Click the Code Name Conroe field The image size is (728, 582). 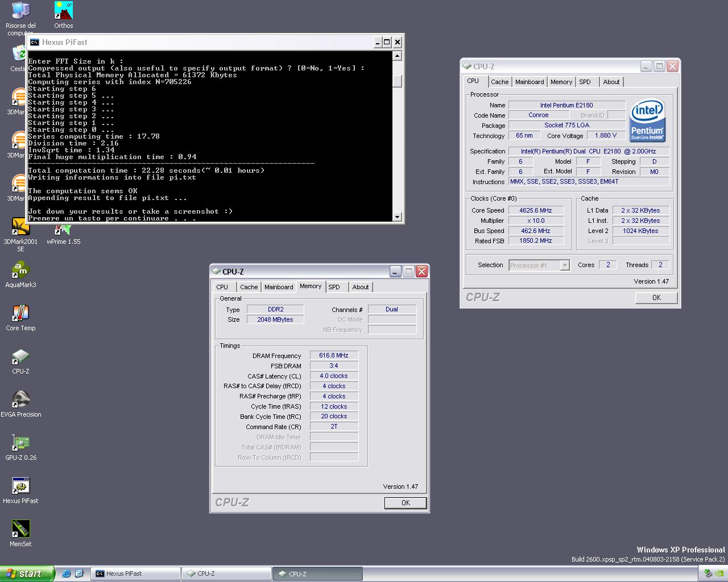(x=538, y=115)
